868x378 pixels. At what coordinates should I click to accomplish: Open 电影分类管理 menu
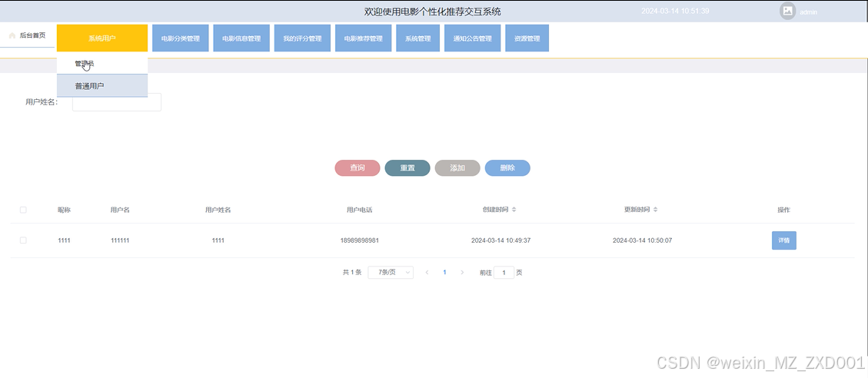[181, 38]
